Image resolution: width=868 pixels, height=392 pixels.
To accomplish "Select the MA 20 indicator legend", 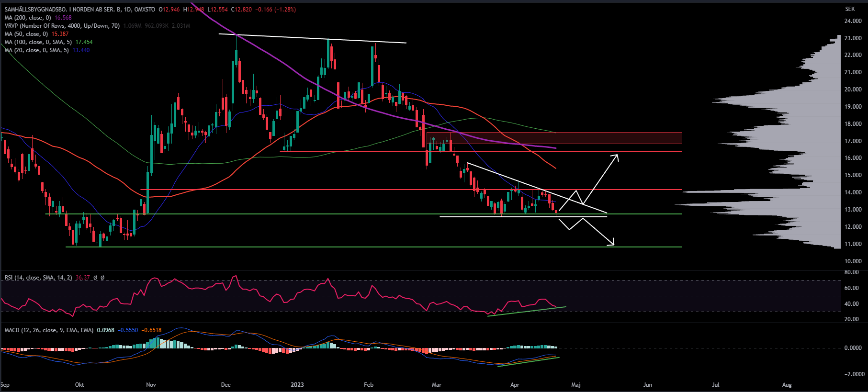I will click(x=36, y=50).
